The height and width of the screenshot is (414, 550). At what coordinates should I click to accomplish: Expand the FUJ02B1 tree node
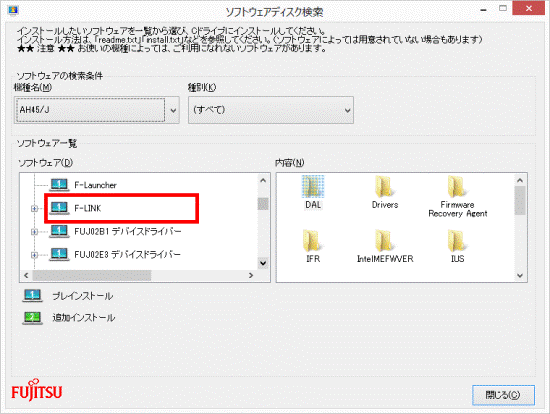34,232
